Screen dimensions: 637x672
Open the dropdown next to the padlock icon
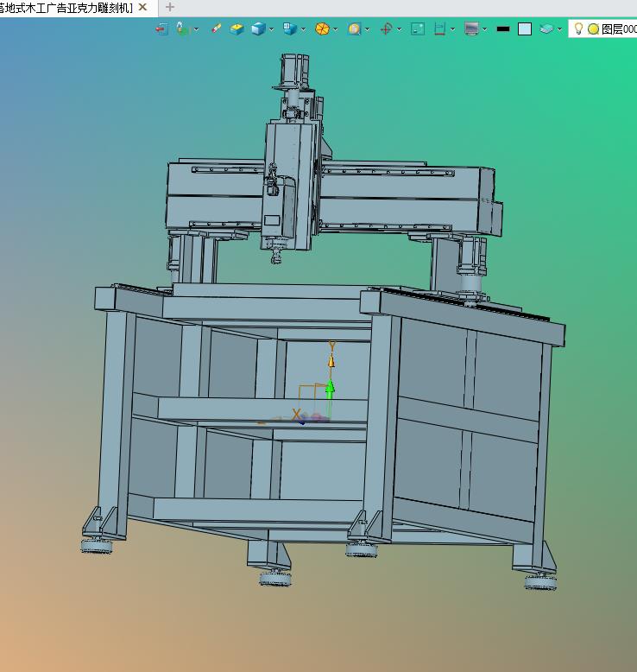[x=196, y=29]
